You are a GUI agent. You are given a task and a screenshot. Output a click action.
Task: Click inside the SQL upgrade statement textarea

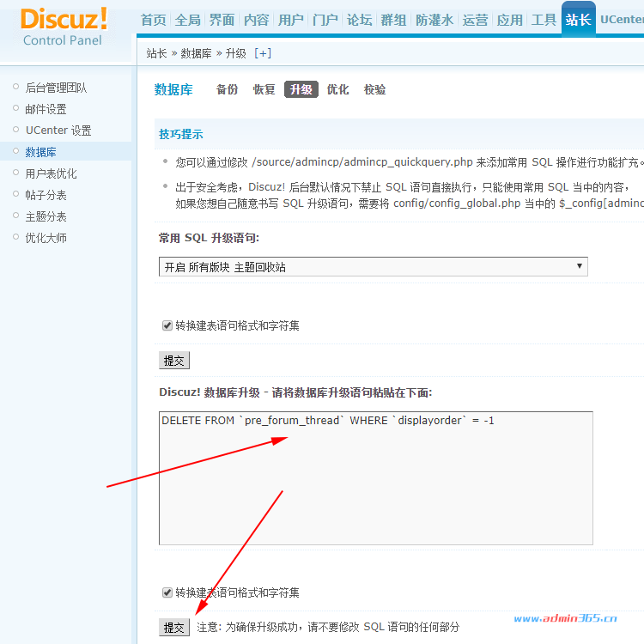click(x=376, y=478)
